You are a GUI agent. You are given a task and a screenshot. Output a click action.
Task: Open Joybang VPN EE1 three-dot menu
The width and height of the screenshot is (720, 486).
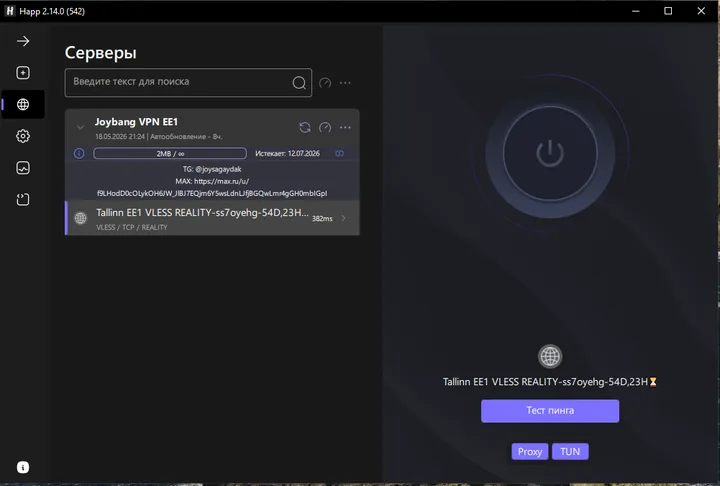[x=345, y=127]
